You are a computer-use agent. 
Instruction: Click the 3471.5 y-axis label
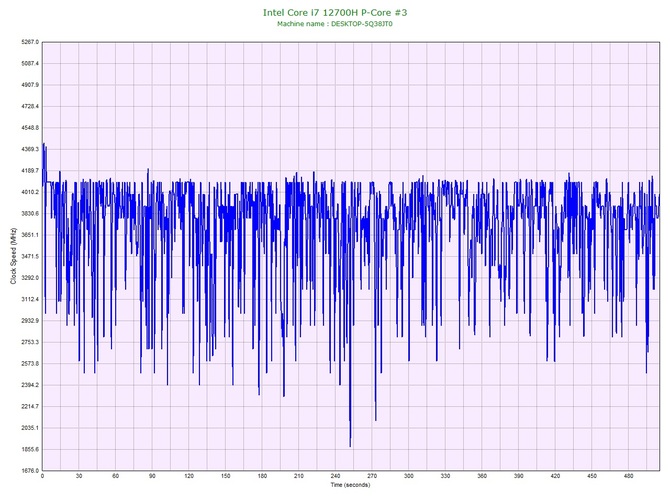(x=30, y=256)
